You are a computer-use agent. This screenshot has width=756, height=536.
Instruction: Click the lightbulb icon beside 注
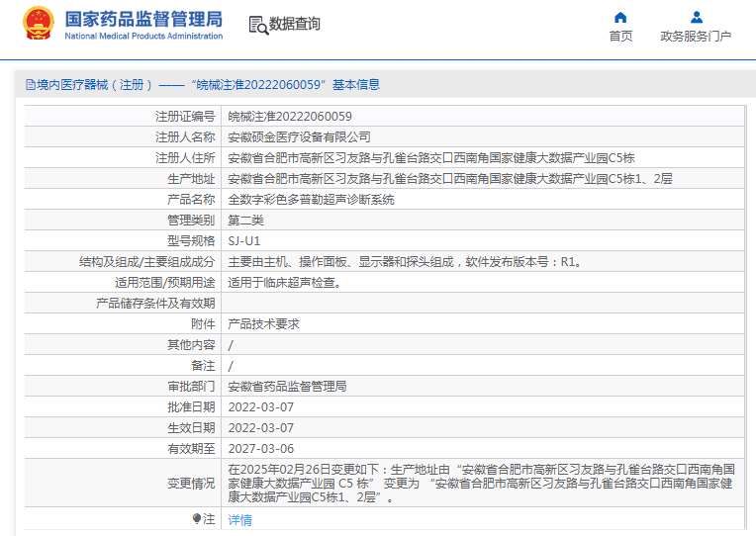pyautogui.click(x=196, y=518)
